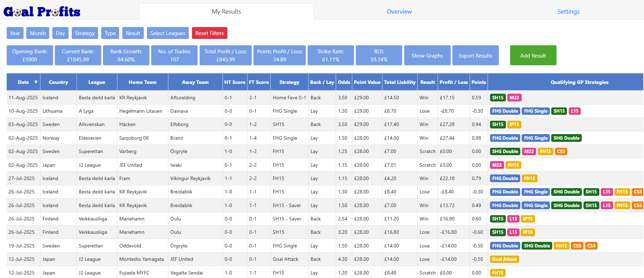The width and height of the screenshot is (644, 278).
Task: Open the Month filter dropdown
Action: point(38,33)
